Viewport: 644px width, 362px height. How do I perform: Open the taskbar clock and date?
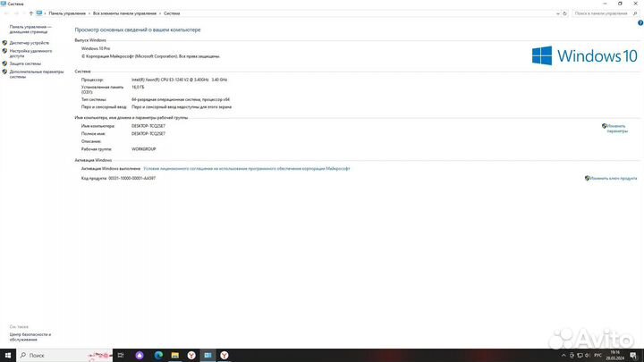(x=614, y=356)
